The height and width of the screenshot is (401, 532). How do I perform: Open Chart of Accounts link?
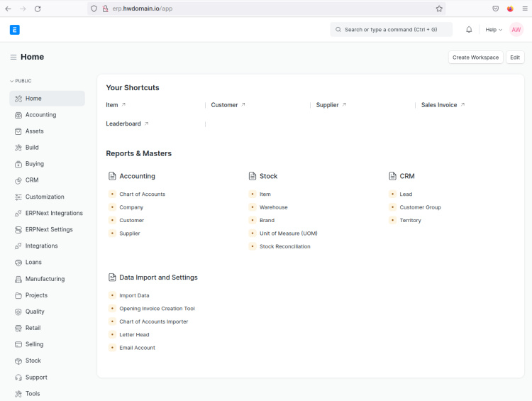coord(142,194)
